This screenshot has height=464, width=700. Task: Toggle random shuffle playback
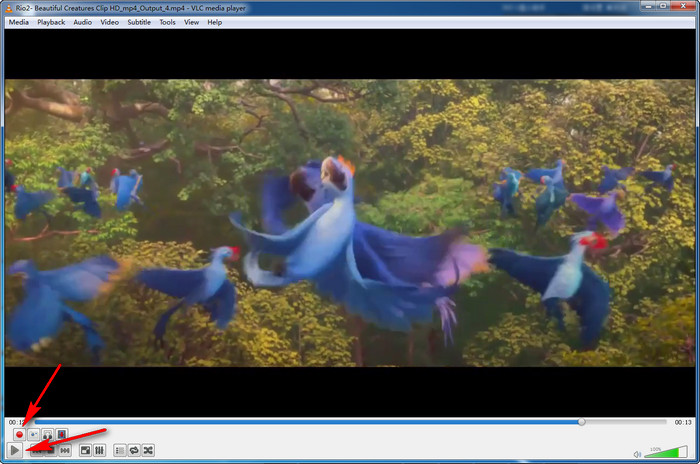148,451
